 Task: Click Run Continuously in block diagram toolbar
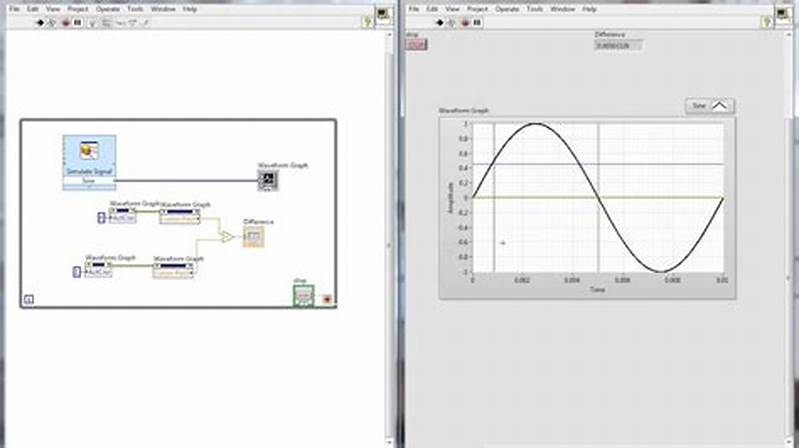point(52,22)
